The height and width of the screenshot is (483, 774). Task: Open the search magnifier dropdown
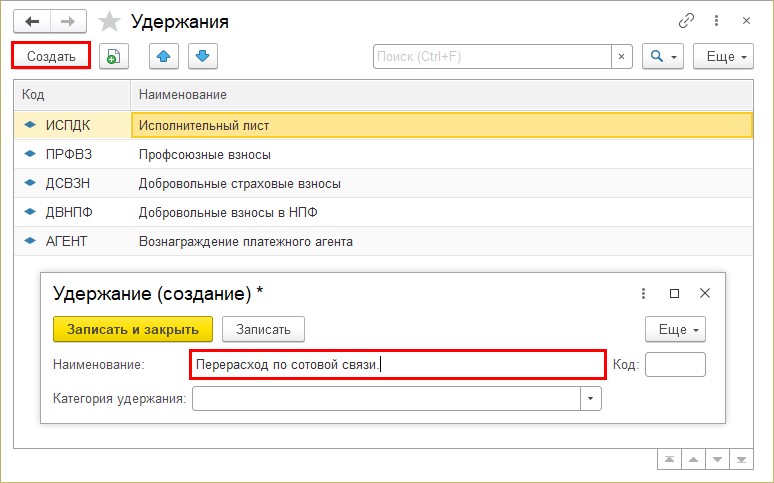(662, 56)
